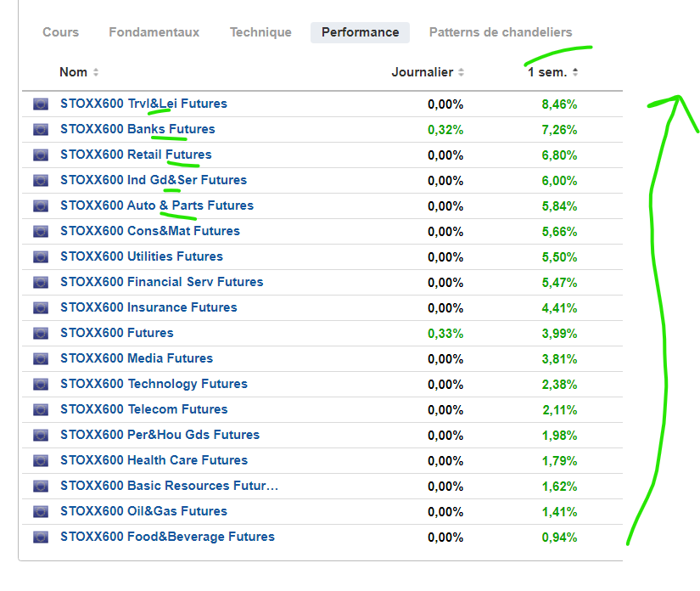
Task: Click the EU flag icon beside Financial Serv Futures
Action: [x=41, y=282]
